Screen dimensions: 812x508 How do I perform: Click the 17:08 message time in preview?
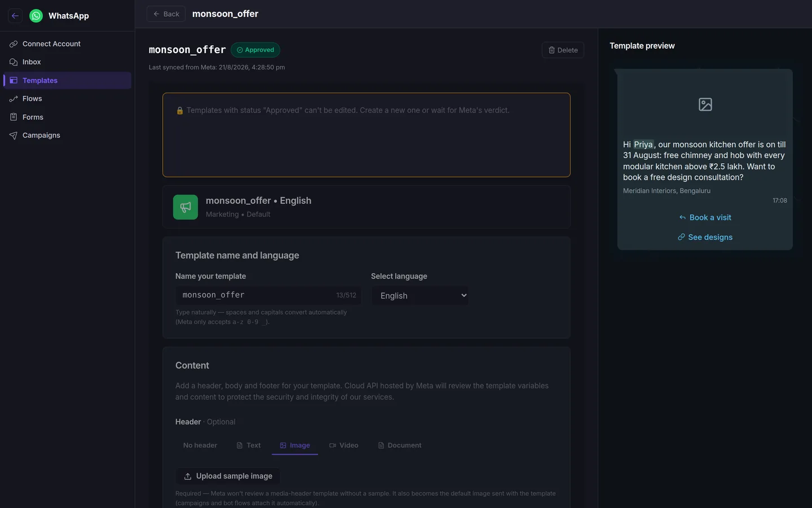coord(780,200)
